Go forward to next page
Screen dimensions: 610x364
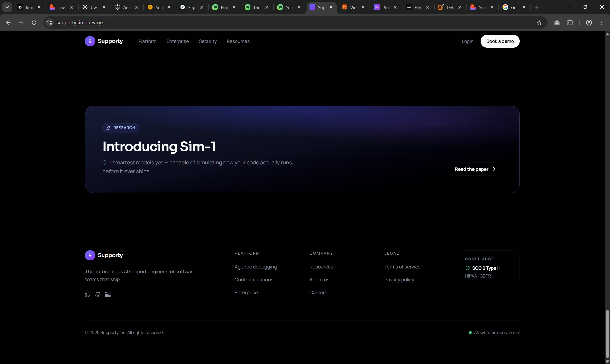21,23
